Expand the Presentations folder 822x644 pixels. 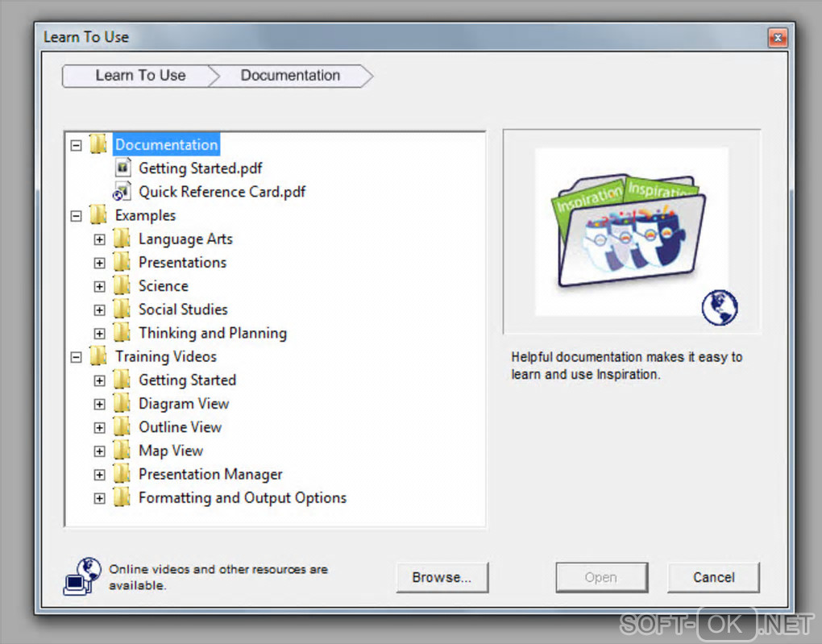[99, 264]
